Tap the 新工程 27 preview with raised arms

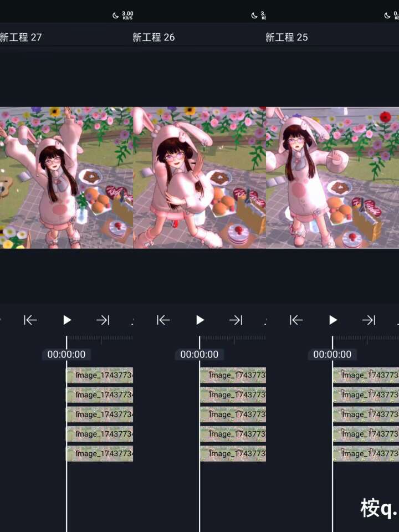pyautogui.click(x=66, y=178)
